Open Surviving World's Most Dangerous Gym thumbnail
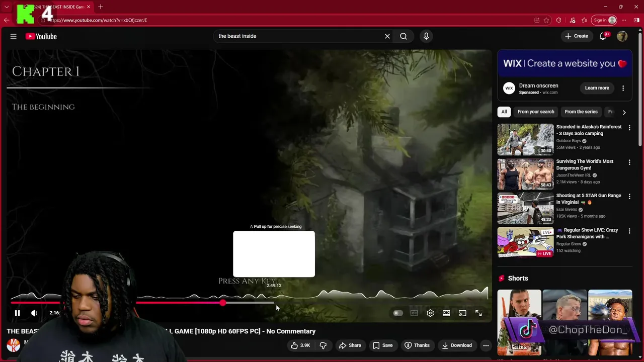This screenshot has height=362, width=644. point(525,174)
